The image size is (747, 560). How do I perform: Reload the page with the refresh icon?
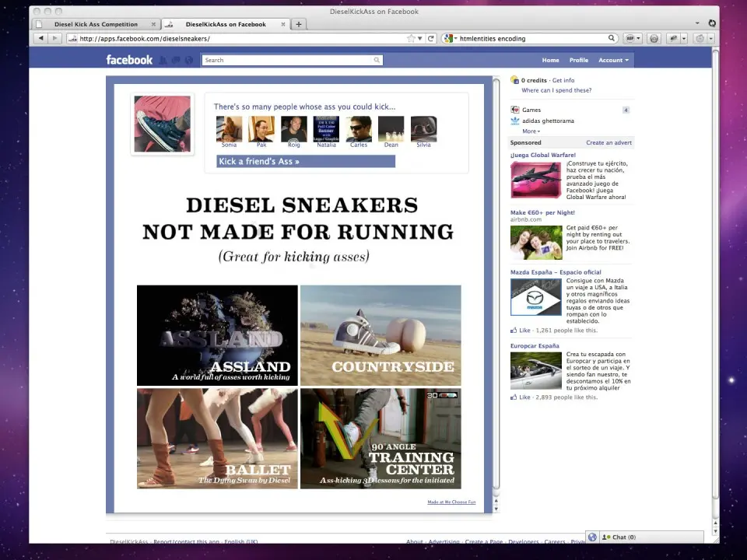pyautogui.click(x=430, y=38)
